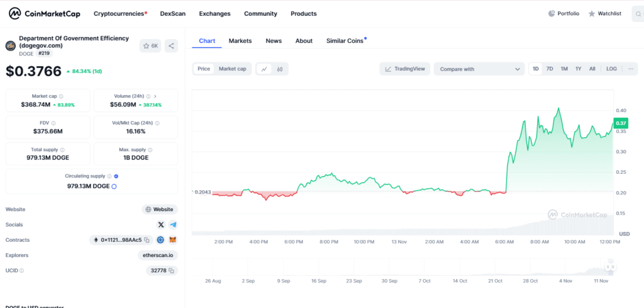Open chart more options ellipsis menu
The image size is (644, 308).
[x=630, y=69]
